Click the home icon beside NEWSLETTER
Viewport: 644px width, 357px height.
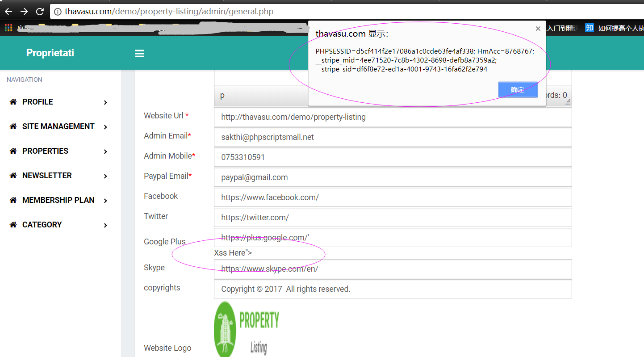(x=13, y=176)
